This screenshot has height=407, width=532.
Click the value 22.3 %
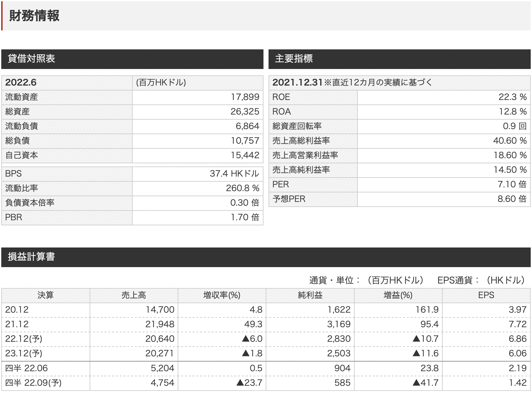click(x=513, y=97)
